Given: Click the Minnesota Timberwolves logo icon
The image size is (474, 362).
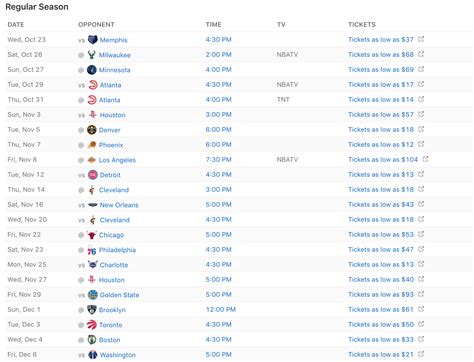Looking at the screenshot, I should pos(92,70).
